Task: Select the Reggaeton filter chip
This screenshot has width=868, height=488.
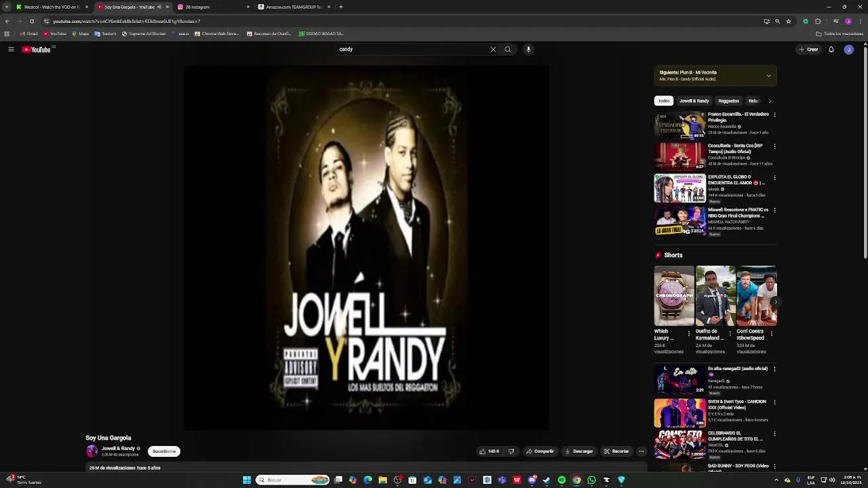Action: 728,101
